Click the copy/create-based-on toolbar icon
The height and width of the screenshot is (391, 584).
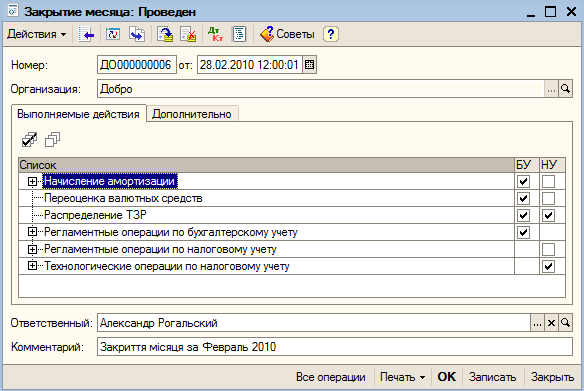137,34
